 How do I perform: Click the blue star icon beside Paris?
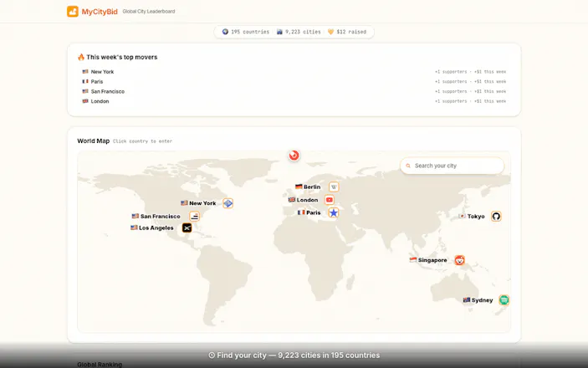(334, 212)
